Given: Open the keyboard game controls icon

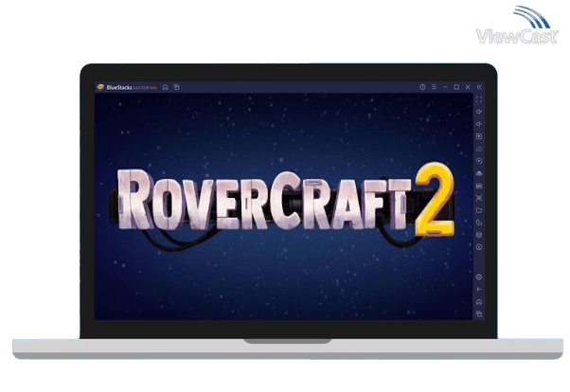Looking at the screenshot, I should tap(479, 149).
